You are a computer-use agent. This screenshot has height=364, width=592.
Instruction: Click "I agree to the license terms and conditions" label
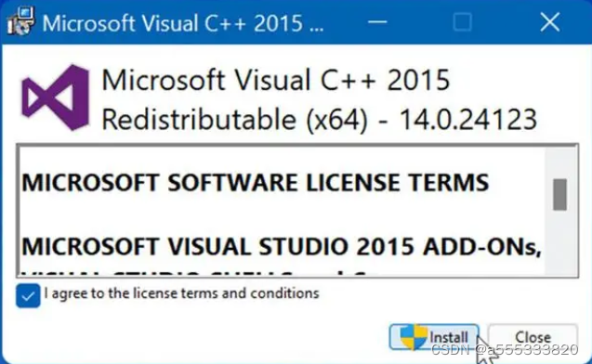[x=181, y=293]
